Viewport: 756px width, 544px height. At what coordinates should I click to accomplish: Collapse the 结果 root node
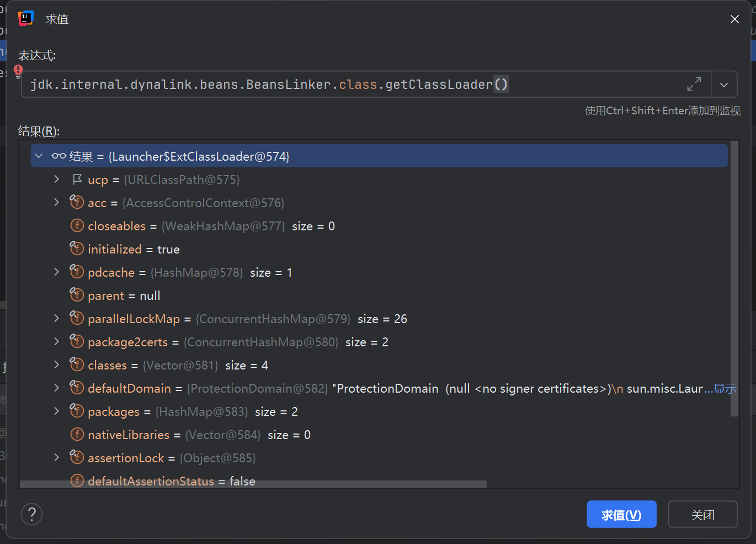pyautogui.click(x=39, y=156)
